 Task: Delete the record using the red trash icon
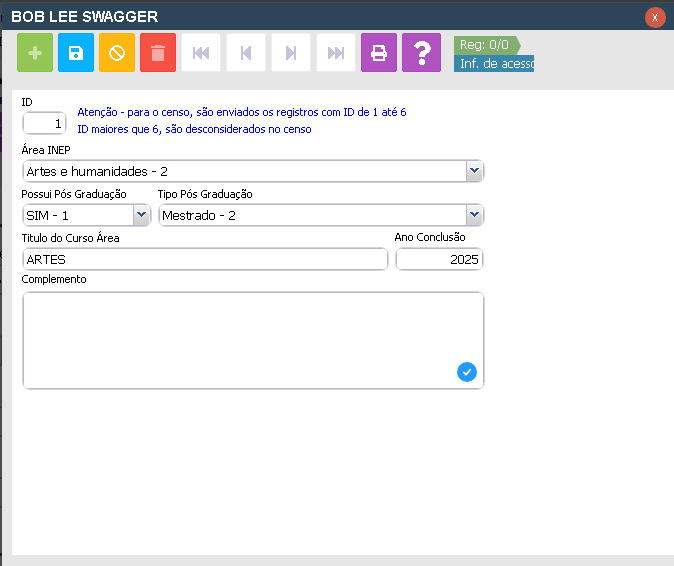tap(158, 53)
